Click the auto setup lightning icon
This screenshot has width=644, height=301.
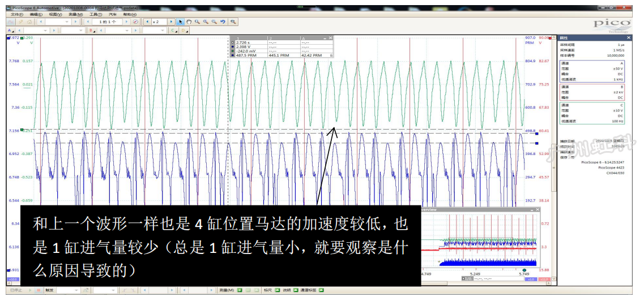(20, 21)
